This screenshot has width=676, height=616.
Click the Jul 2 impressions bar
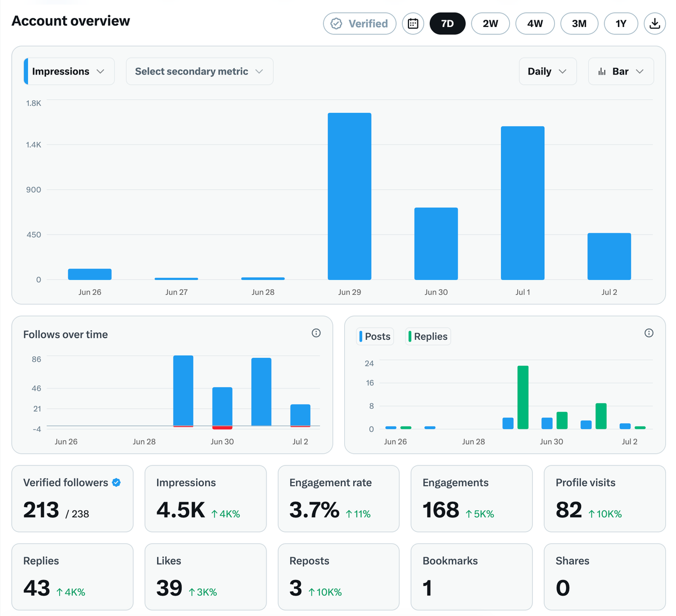609,256
